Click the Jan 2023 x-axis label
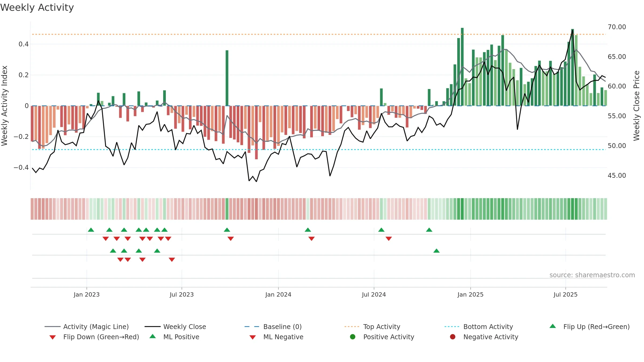Image resolution: width=644 pixels, height=362 pixels. click(x=87, y=294)
